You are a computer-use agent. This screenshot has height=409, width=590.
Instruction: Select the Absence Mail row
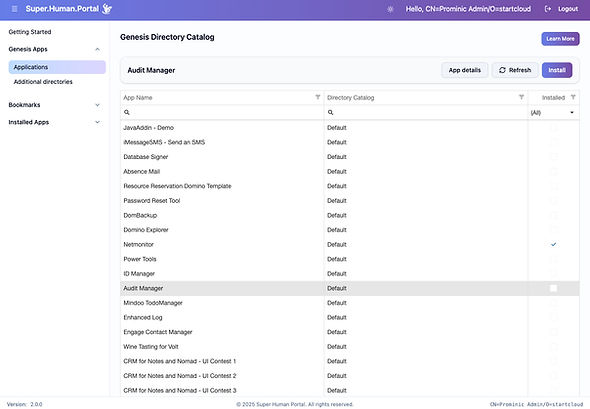[350, 171]
